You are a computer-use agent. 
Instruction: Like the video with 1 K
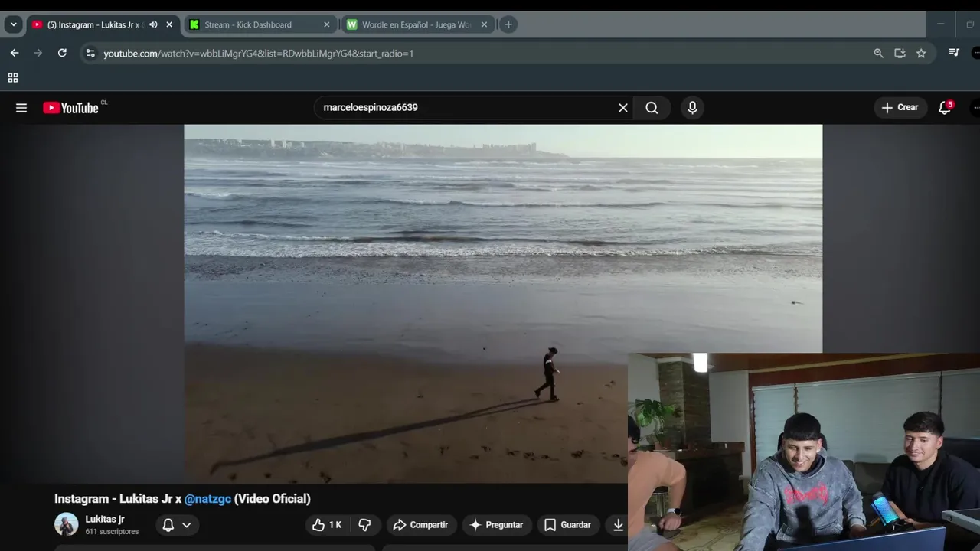point(327,525)
